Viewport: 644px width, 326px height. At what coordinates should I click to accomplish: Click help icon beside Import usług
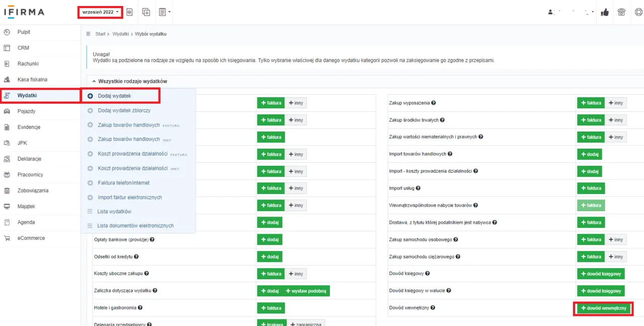click(x=418, y=188)
